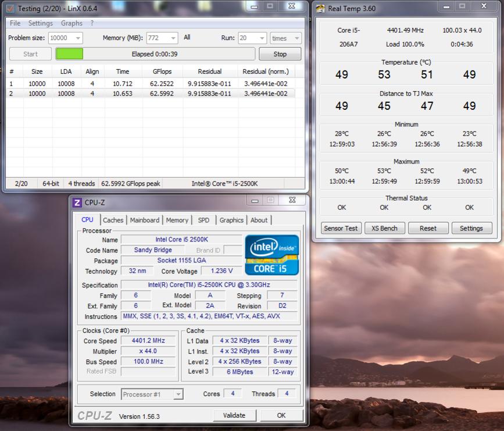The height and width of the screenshot is (431, 504).
Task: Open the LinX File menu
Action: [x=15, y=23]
